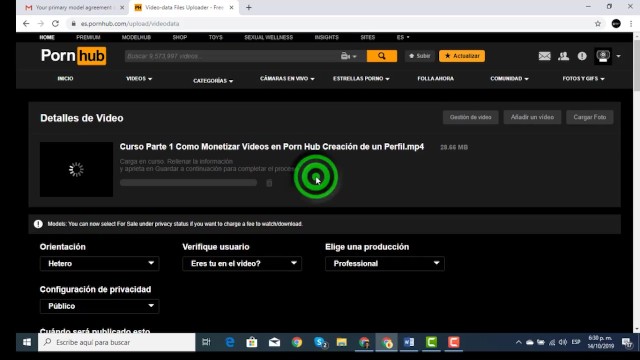Click the Subir upload button
Viewport: 640px width, 360px height.
pyautogui.click(x=420, y=56)
